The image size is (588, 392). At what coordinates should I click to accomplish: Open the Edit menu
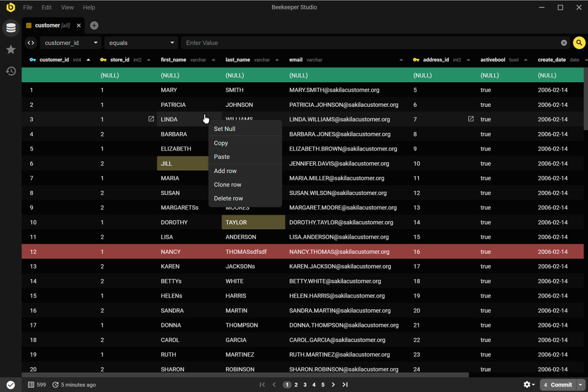[x=46, y=7]
